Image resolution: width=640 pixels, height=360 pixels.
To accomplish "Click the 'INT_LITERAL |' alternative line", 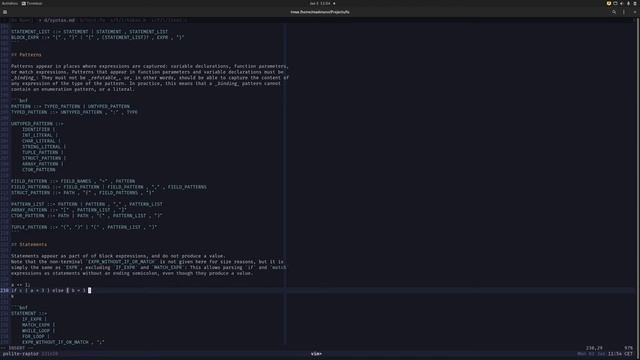I will (x=40, y=135).
